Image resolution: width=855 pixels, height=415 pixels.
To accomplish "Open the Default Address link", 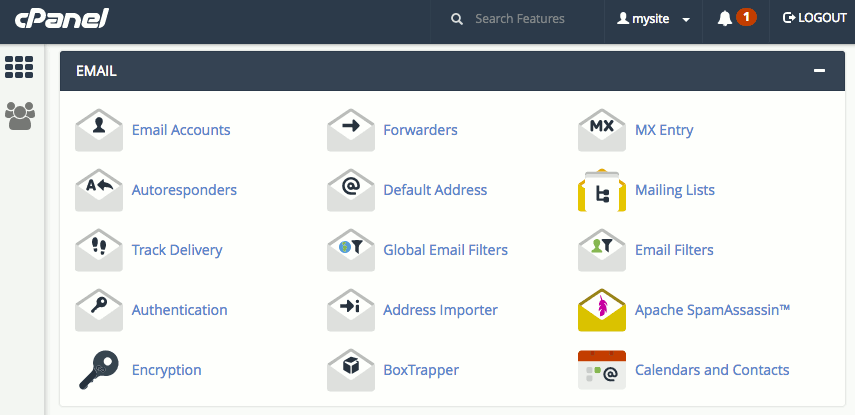I will [435, 190].
